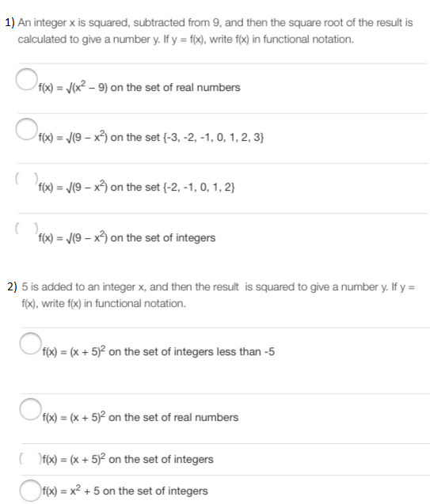Viewport: 430px width, 504px height.
Task: Click question 1 prompt about integer squared
Action: 215,31
